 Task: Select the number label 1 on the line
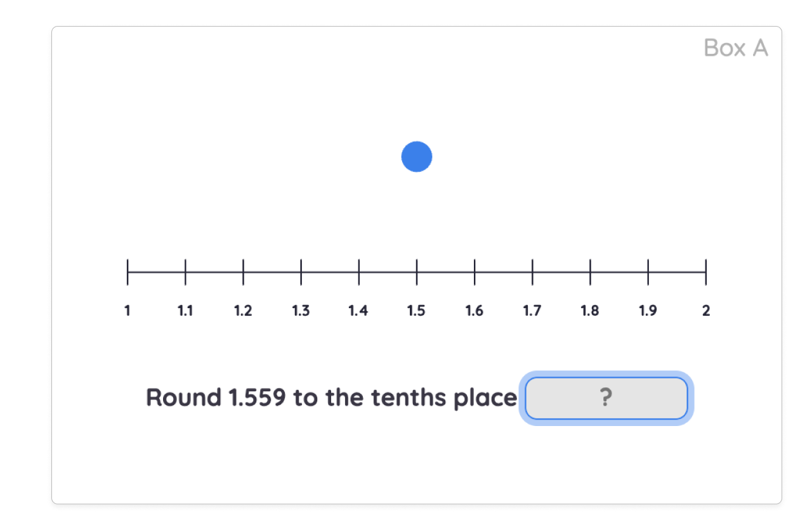point(127,311)
